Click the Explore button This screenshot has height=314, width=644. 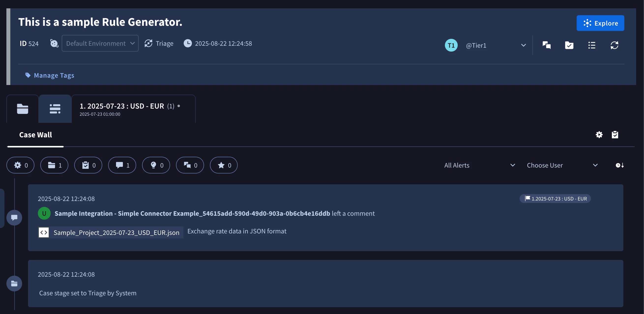click(x=600, y=23)
